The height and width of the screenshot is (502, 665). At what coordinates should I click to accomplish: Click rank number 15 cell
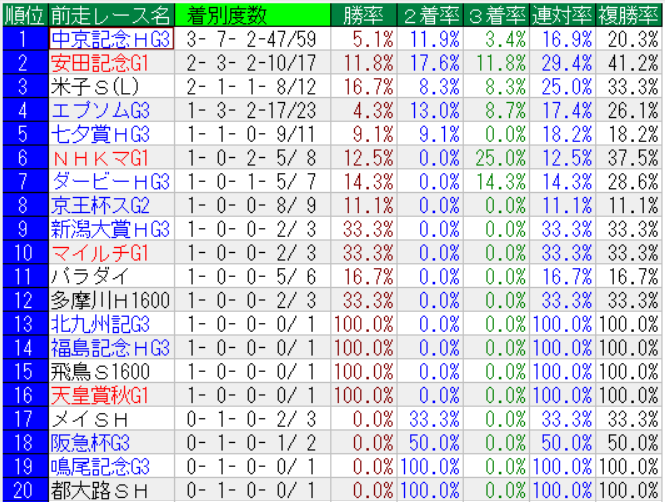(x=25, y=372)
